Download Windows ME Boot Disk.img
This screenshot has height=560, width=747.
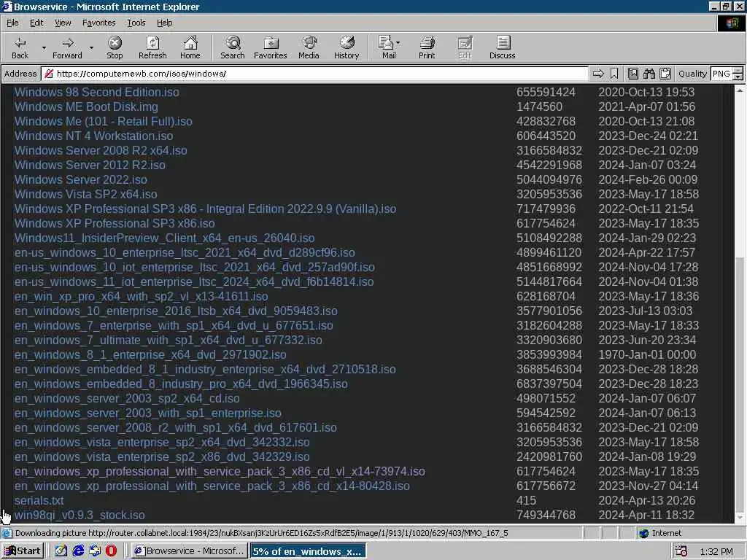[x=86, y=106]
